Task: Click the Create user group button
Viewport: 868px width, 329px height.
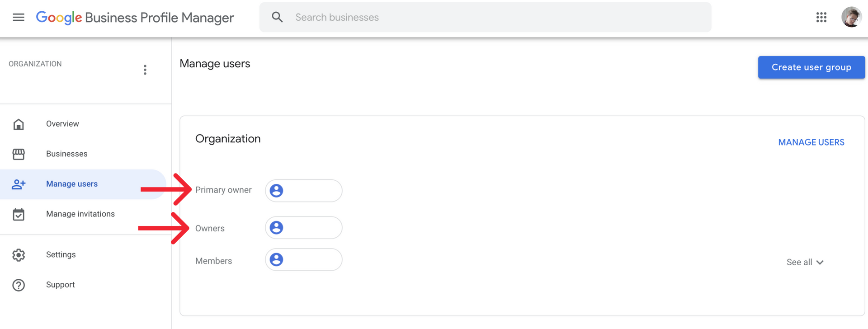Action: (811, 67)
